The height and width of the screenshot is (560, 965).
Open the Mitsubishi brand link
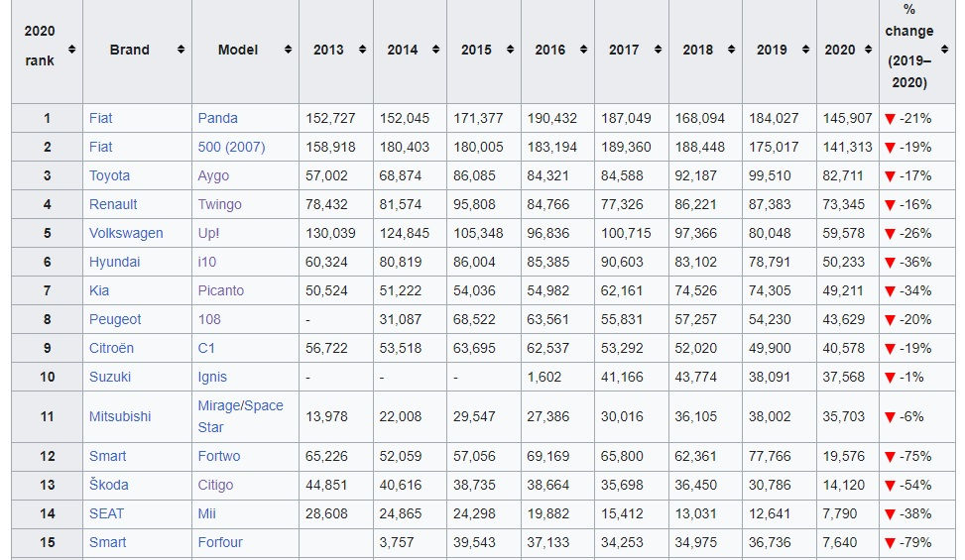120,416
